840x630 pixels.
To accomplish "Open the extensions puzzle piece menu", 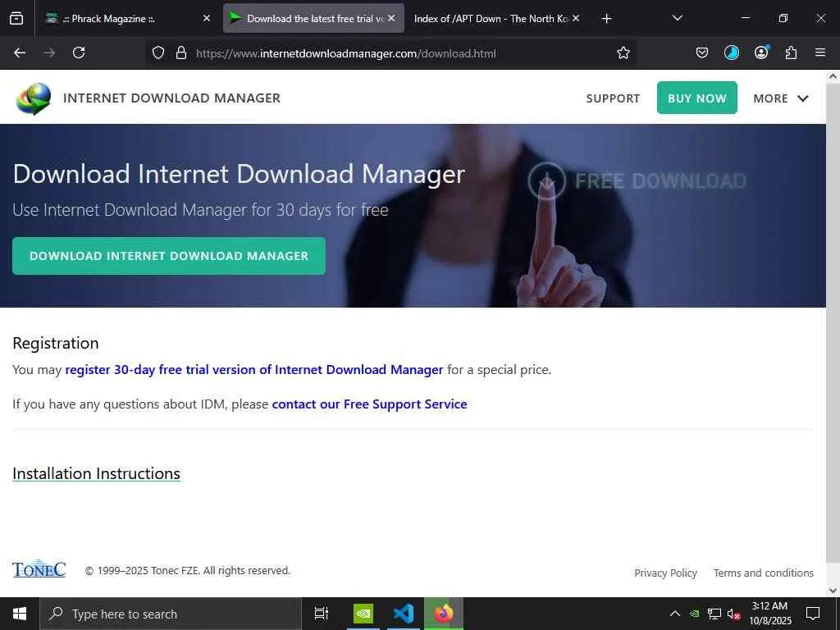I will [x=791, y=52].
